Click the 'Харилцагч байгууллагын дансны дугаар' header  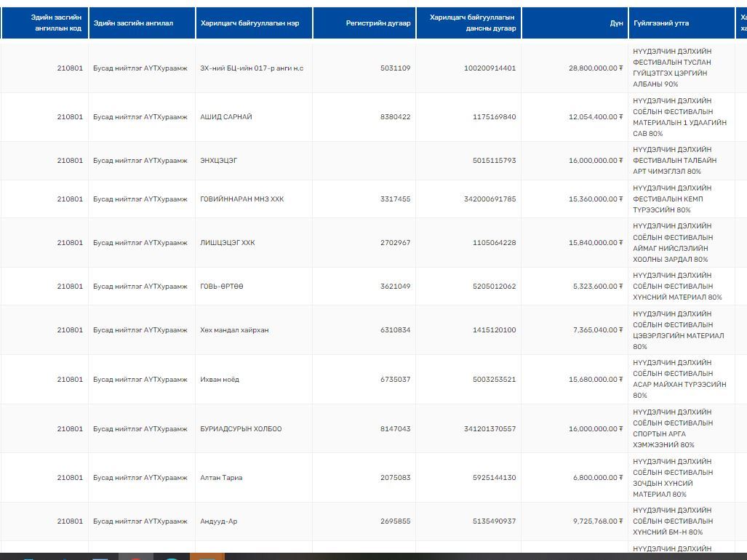pos(471,23)
